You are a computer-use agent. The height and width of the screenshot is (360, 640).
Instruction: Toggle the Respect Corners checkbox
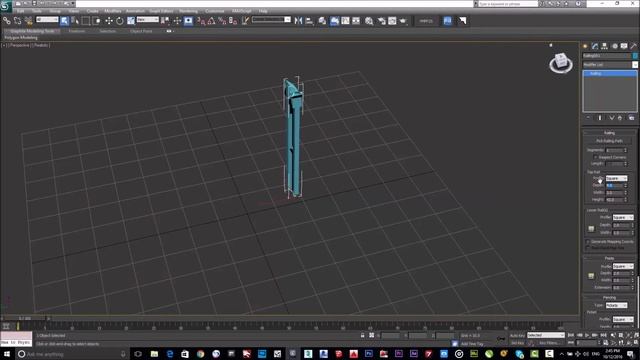coord(595,157)
